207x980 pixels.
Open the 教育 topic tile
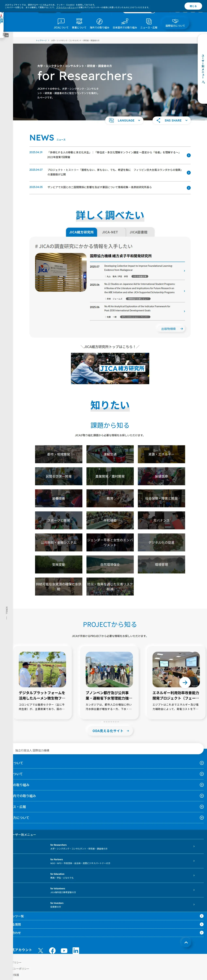[110, 498]
